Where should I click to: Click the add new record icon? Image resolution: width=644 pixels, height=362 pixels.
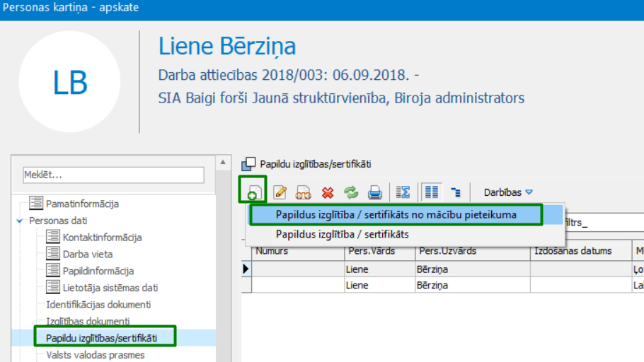(x=252, y=192)
